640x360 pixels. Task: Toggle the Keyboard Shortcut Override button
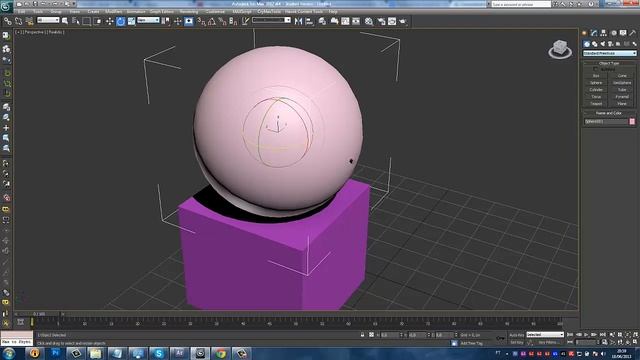pos(189,21)
